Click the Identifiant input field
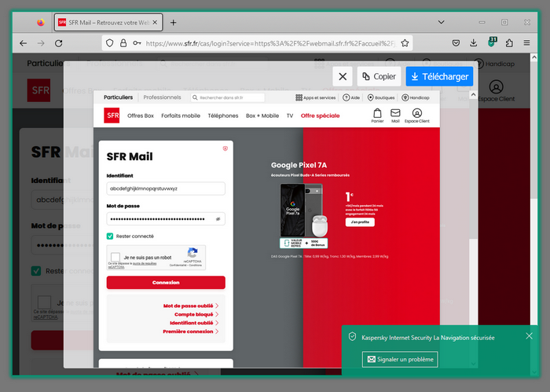 166,189
